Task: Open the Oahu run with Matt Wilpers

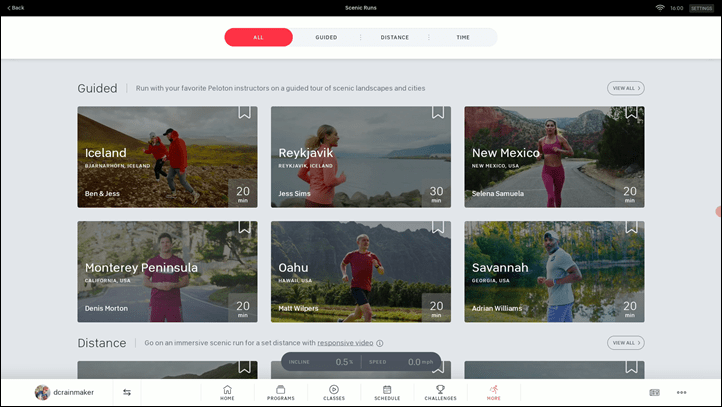Action: (361, 272)
